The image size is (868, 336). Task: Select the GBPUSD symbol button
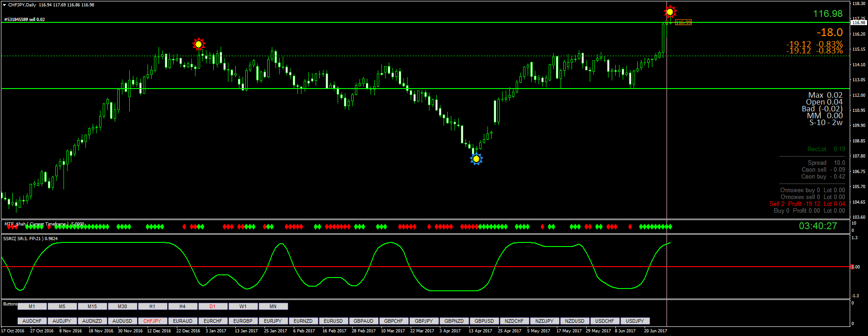coord(484,321)
